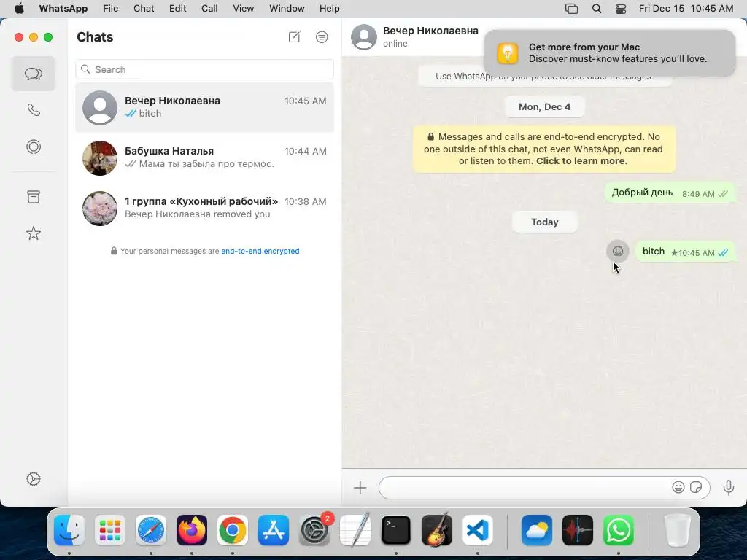Viewport: 747px width, 560px height.
Task: Open the Call menu
Action: 209,9
